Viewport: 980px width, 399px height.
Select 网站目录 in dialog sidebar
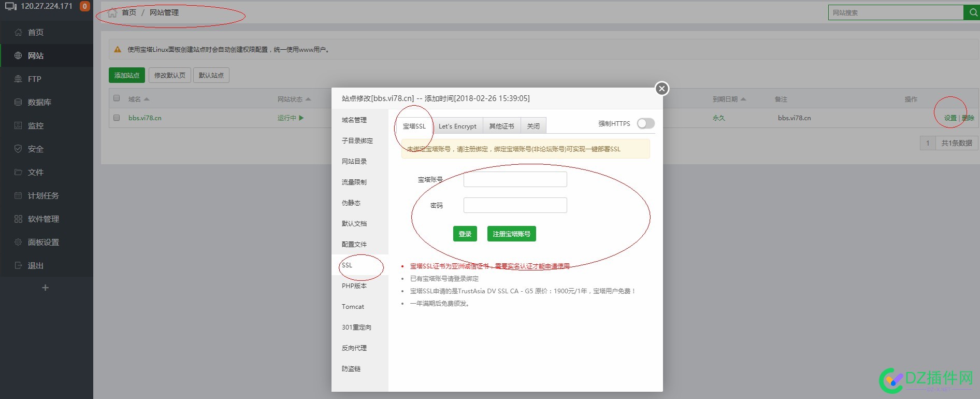click(x=360, y=161)
